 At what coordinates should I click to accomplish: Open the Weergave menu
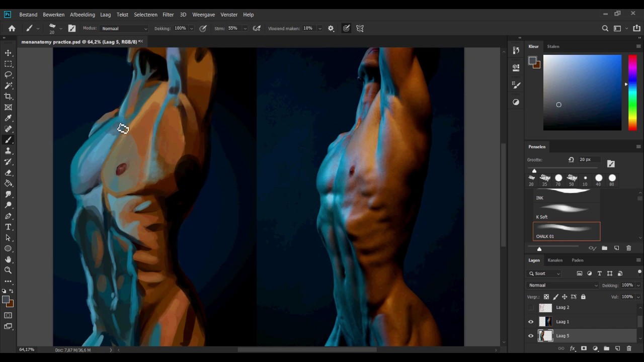pyautogui.click(x=204, y=15)
